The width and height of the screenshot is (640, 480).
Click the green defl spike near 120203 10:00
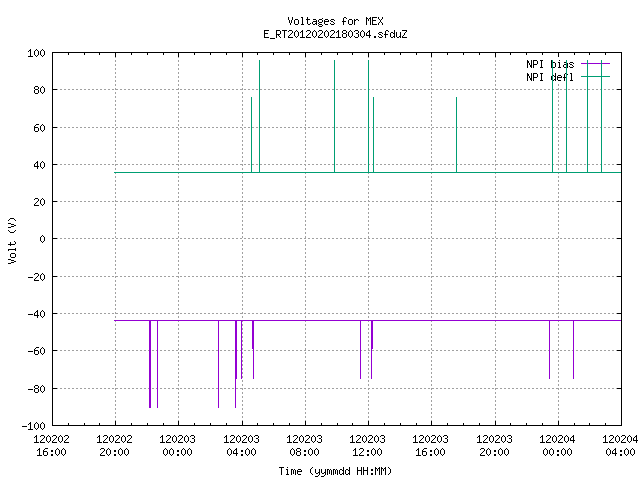[335, 116]
